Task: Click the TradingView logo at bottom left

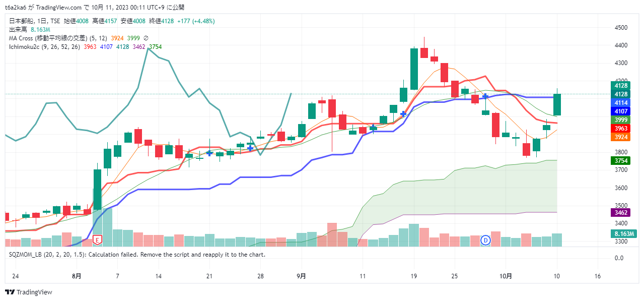Action: click(x=29, y=292)
